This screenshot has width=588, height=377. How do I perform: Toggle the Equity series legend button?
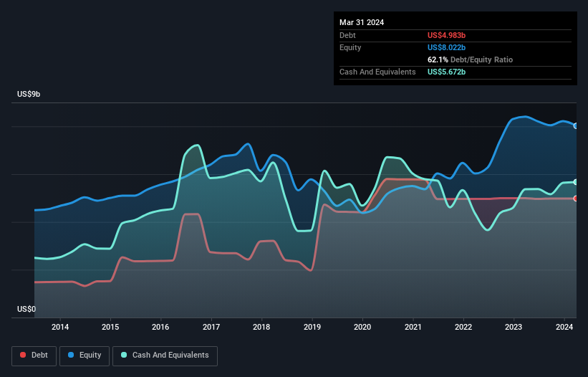(x=85, y=355)
